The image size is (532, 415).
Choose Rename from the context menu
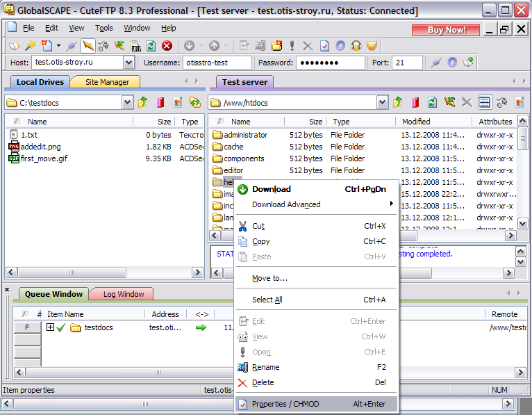[x=316, y=367]
